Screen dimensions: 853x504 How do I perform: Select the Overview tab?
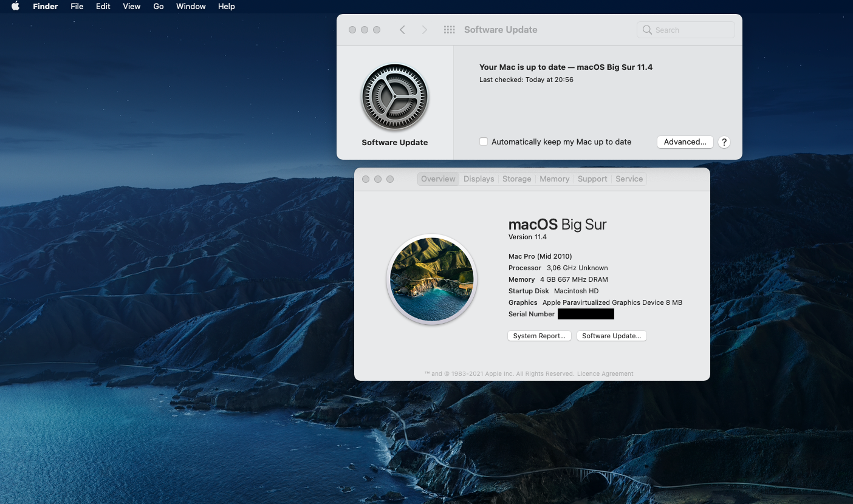coord(438,179)
